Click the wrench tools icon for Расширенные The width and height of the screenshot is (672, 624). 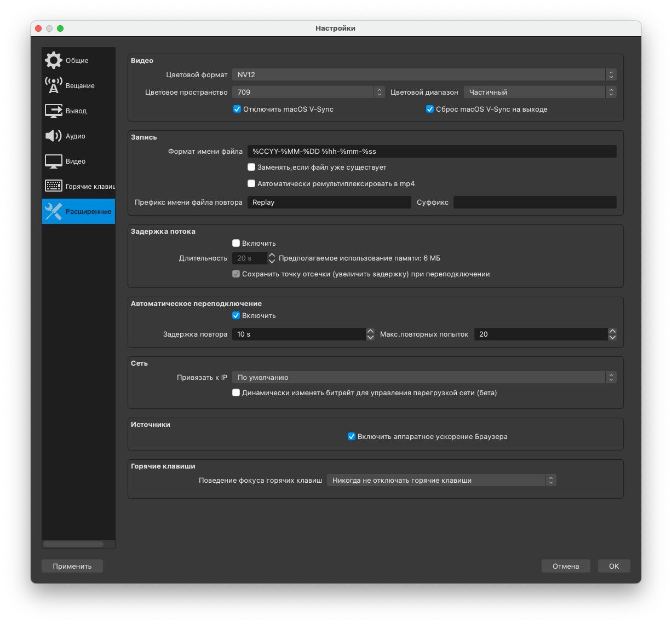54,211
